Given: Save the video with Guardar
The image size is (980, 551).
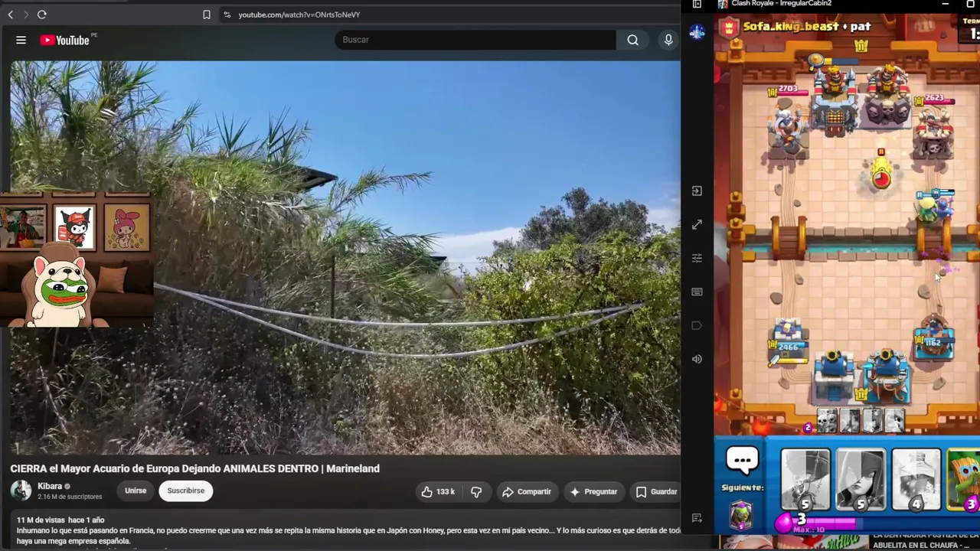Looking at the screenshot, I should coord(657,491).
